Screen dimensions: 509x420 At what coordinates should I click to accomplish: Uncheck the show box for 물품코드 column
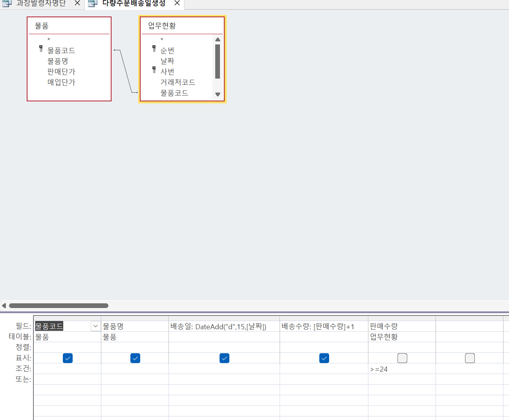[x=68, y=358]
